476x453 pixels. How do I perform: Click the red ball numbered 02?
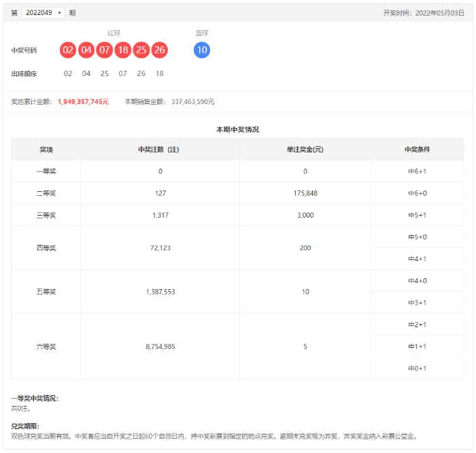point(68,50)
